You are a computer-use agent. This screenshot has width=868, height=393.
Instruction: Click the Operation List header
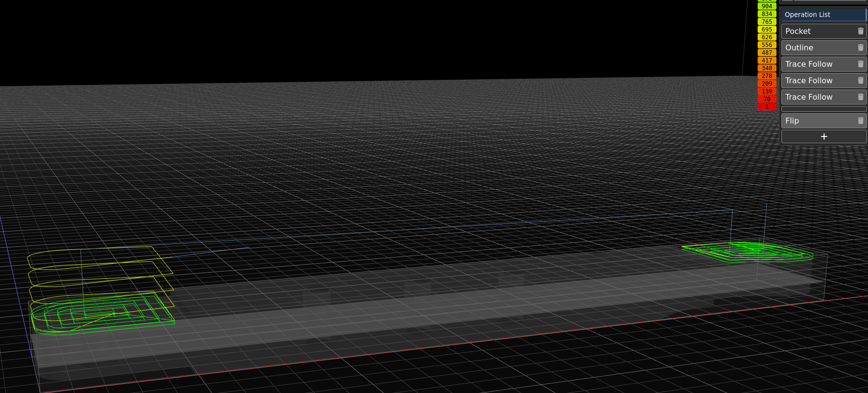[823, 15]
